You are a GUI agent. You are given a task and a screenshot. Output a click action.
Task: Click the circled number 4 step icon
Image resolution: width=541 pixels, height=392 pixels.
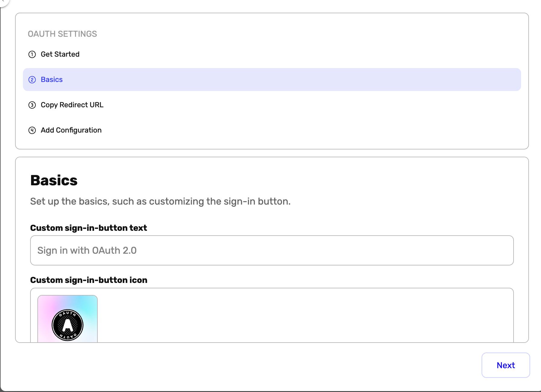tap(32, 130)
